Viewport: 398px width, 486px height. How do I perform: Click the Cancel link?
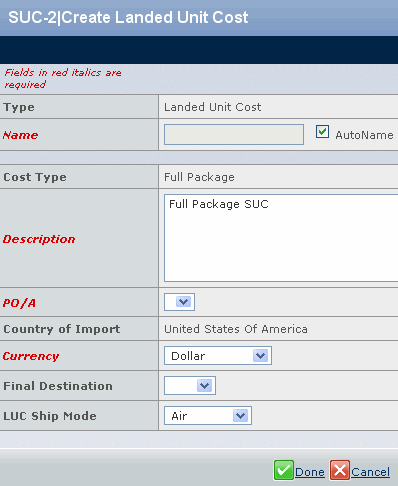coord(370,472)
